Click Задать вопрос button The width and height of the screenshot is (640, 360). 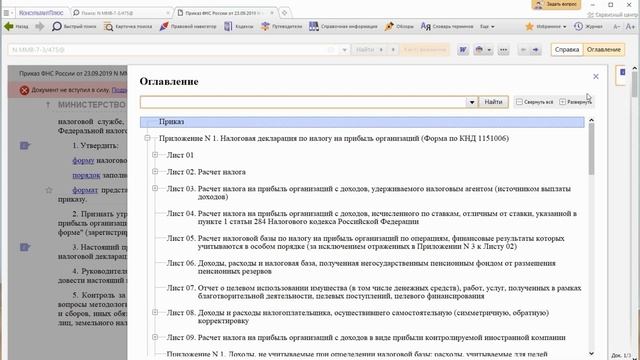pos(556,4)
